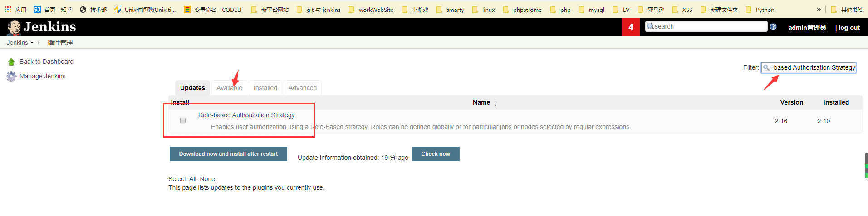Image resolution: width=868 pixels, height=216 pixels.
Task: Open the CODELF bookmark
Action: [x=213, y=10]
